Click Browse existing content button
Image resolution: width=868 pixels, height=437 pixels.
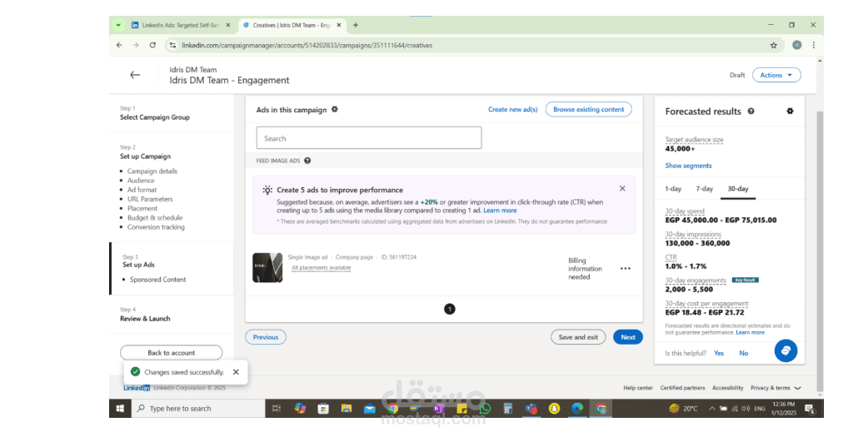588,110
